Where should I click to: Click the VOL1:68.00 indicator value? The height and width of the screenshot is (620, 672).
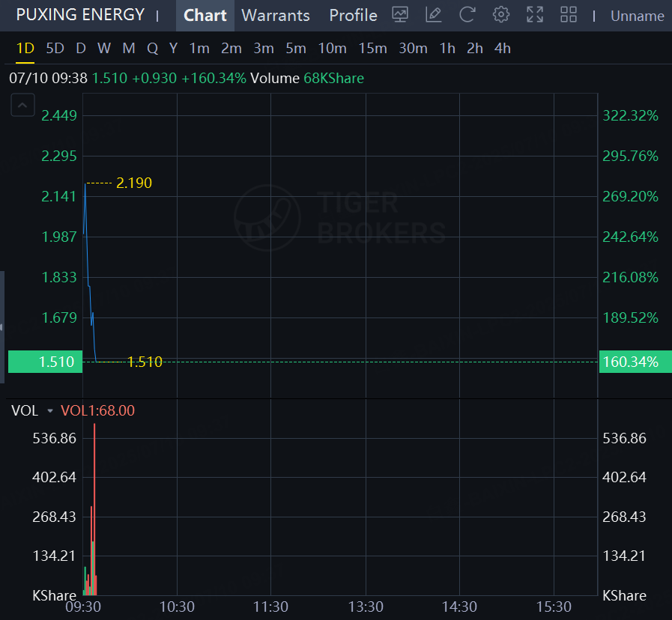coord(97,411)
